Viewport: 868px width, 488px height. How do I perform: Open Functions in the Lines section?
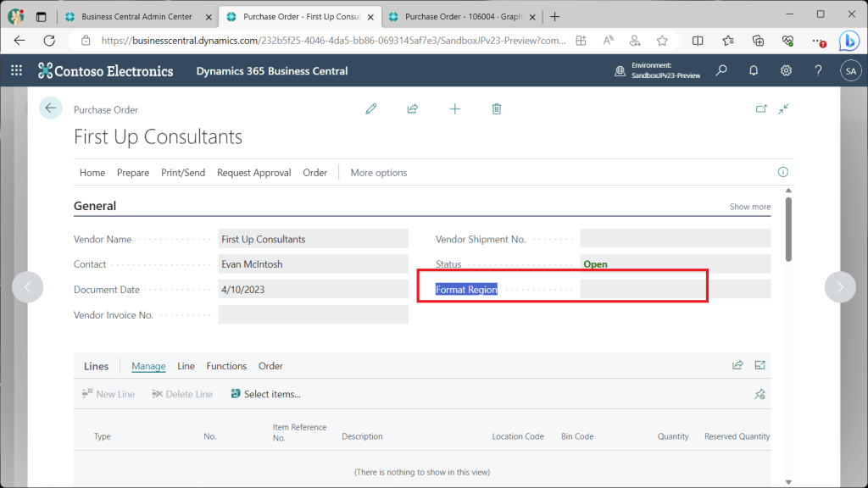point(226,366)
